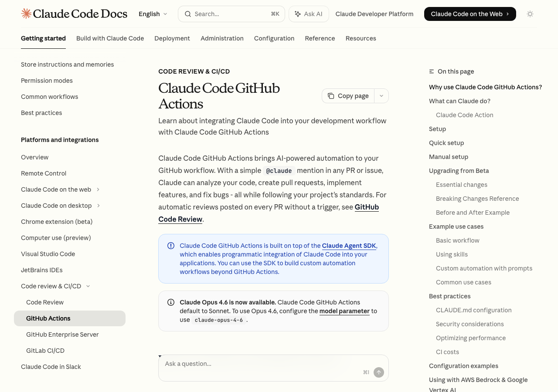Click the On this page list icon

coord(432,71)
